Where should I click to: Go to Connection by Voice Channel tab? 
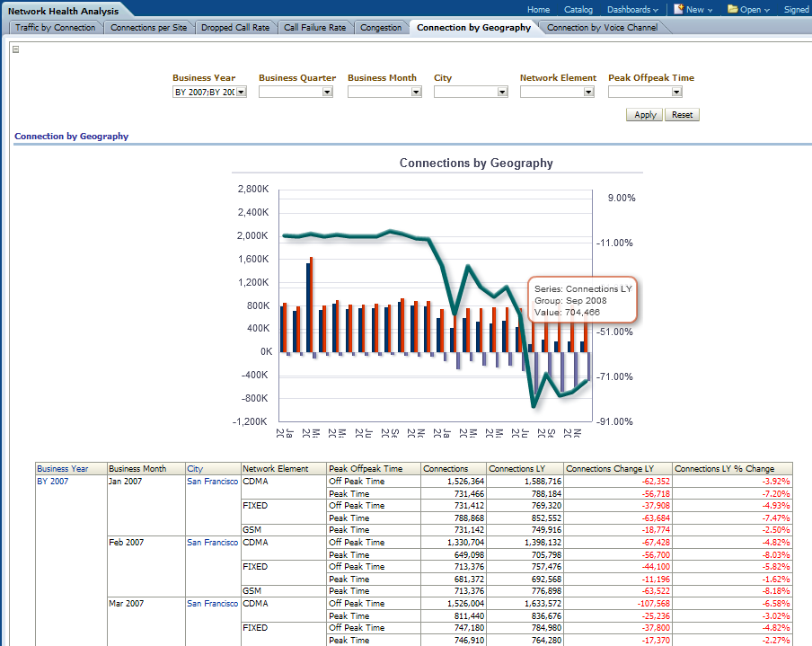602,28
